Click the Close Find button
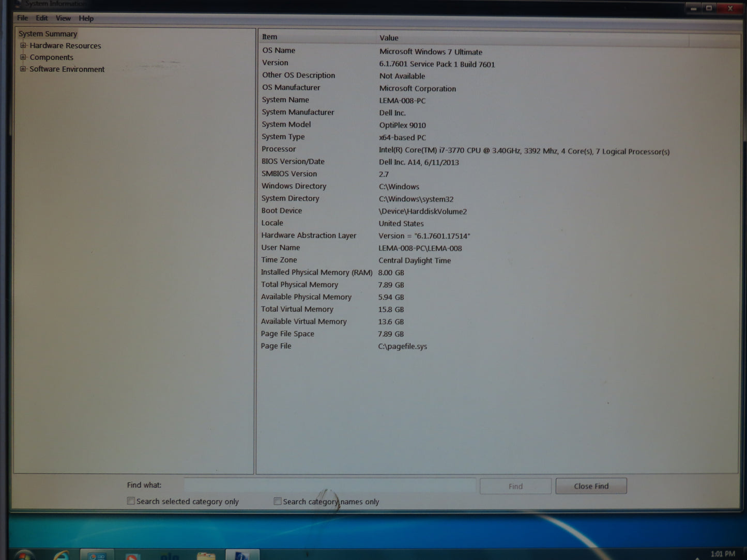 (x=591, y=486)
